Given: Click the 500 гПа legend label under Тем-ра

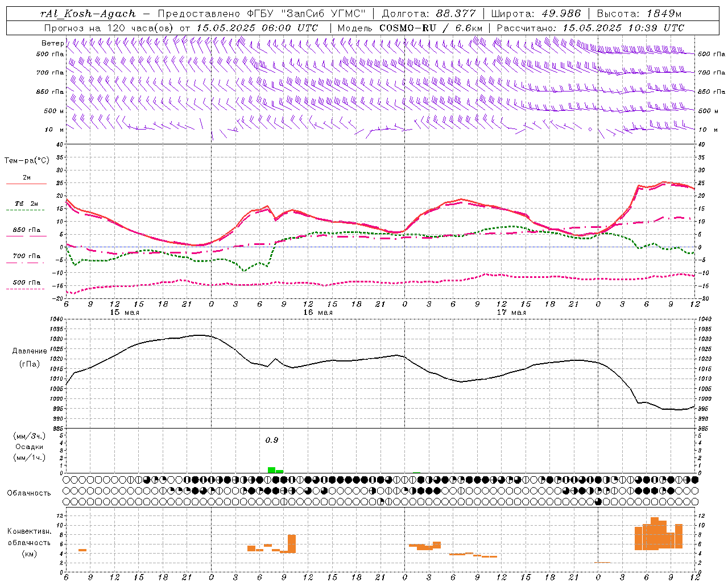Looking at the screenshot, I should pyautogui.click(x=27, y=282).
